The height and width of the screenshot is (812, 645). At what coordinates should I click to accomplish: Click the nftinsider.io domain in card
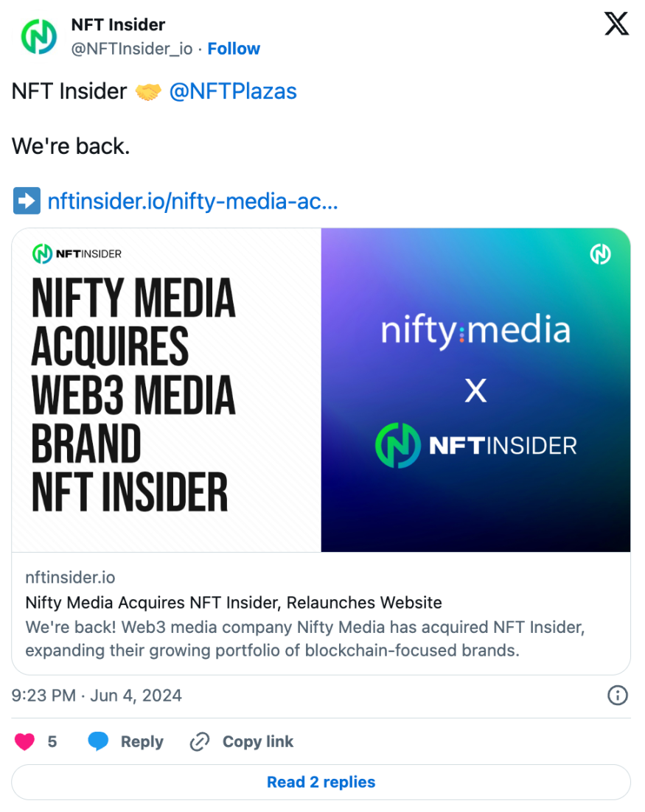[70, 577]
